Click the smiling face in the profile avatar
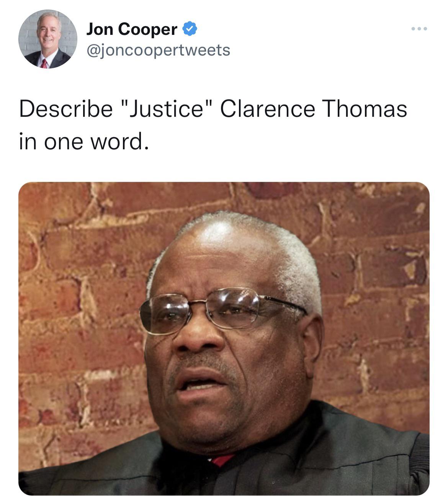The width and height of the screenshot is (448, 498). pos(47,33)
